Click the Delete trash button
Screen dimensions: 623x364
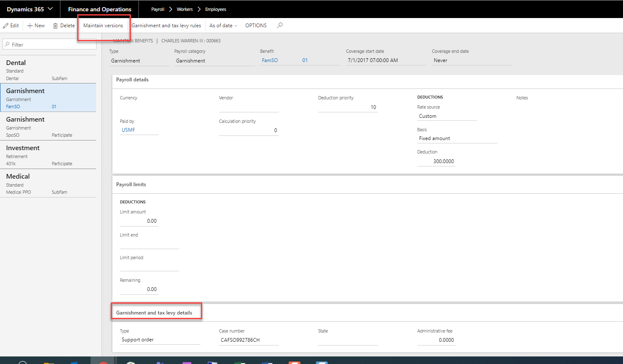coord(64,26)
